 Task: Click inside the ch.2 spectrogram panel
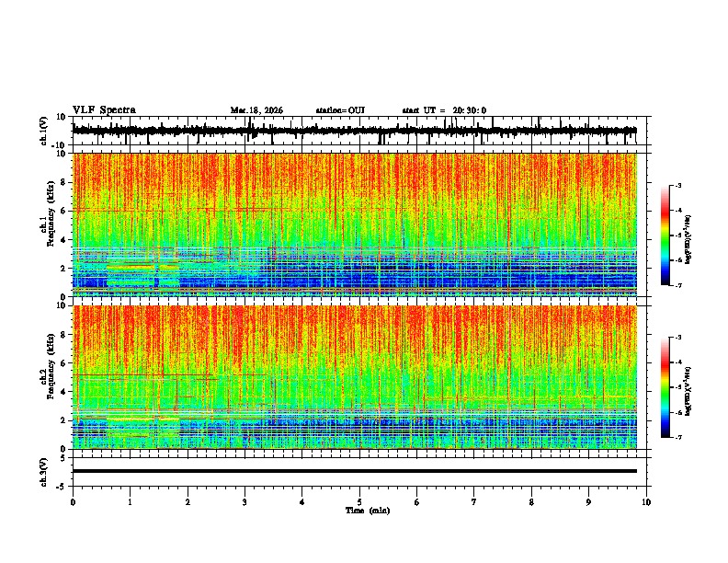point(354,377)
